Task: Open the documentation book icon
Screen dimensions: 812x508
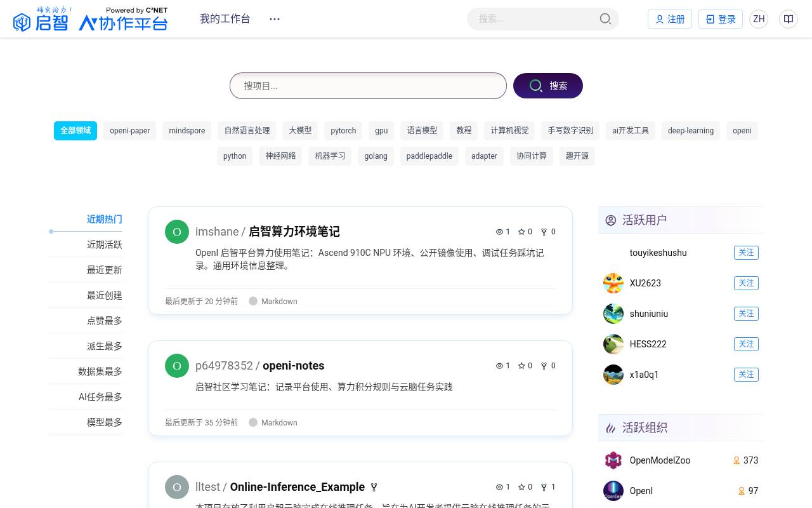Action: point(789,19)
